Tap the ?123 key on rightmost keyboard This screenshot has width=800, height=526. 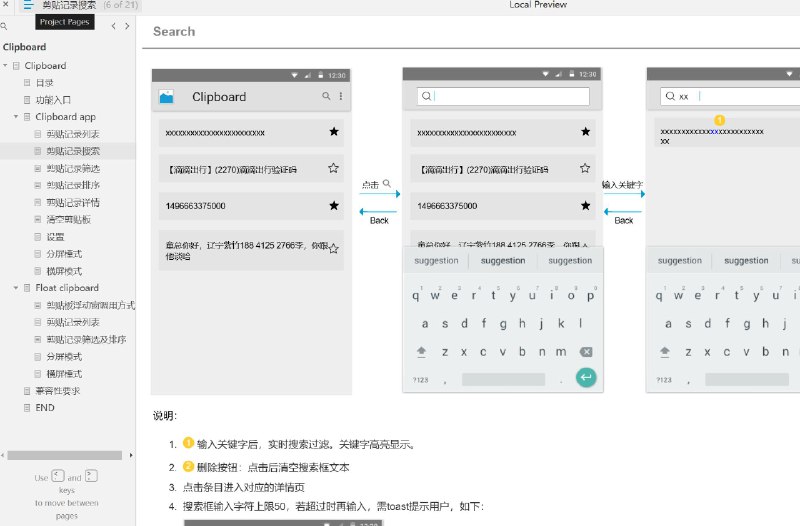click(x=664, y=380)
